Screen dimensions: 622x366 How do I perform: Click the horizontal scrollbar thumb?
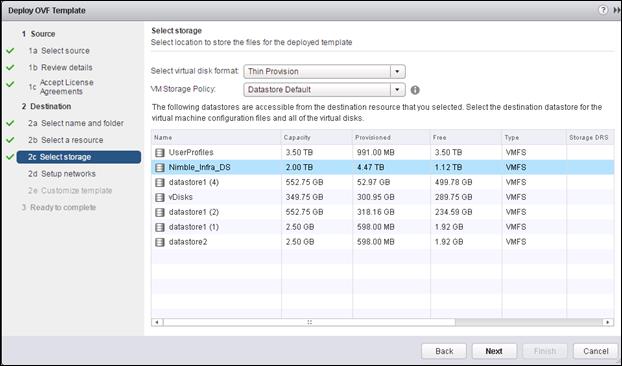[309, 322]
